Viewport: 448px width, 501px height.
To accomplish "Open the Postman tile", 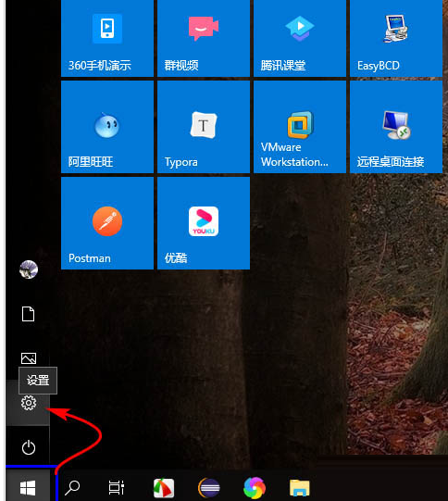I will click(107, 223).
